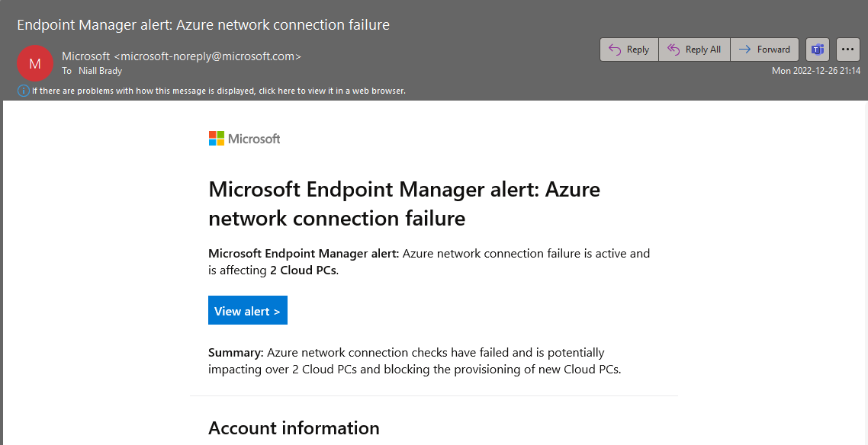The image size is (868, 445).
Task: Click the Reply button
Action: (x=628, y=50)
